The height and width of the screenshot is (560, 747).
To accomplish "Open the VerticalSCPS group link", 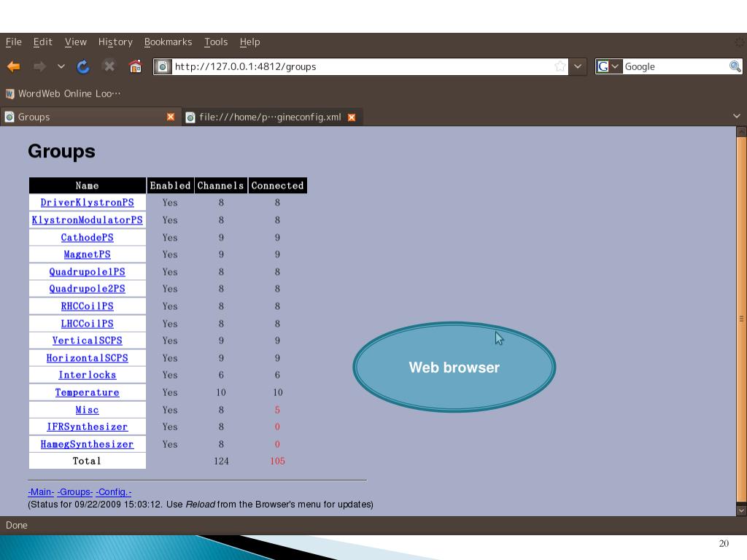I will 88,341.
